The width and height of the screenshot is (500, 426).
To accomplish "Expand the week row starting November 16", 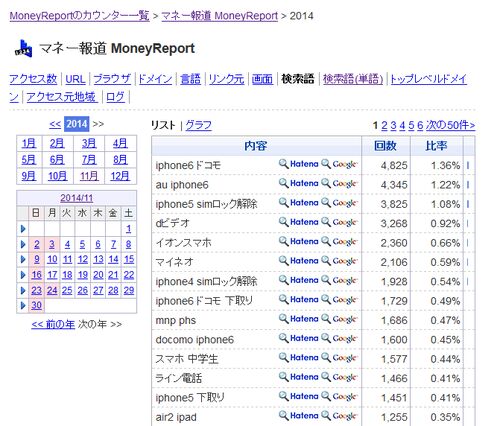I will [x=23, y=275].
